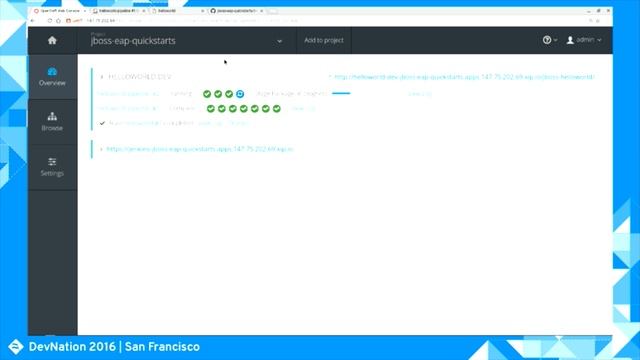Open the jenkins route URL link
640x360 pixels.
pyautogui.click(x=200, y=149)
